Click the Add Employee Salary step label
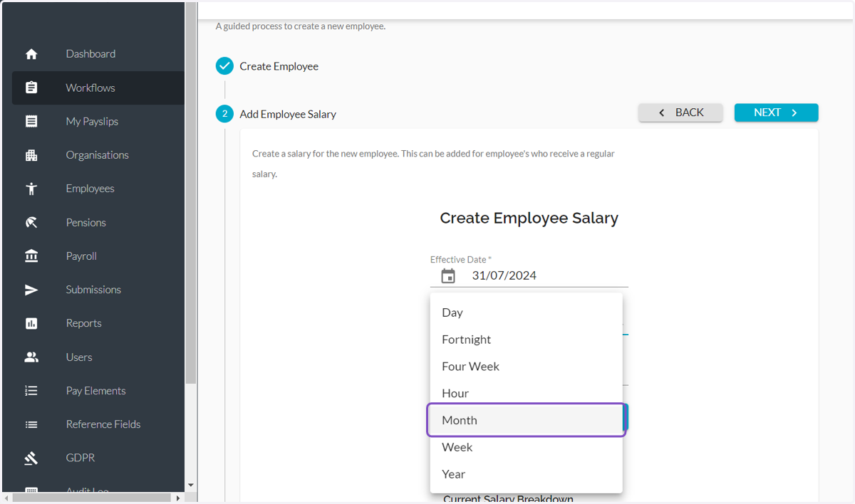 click(x=288, y=114)
